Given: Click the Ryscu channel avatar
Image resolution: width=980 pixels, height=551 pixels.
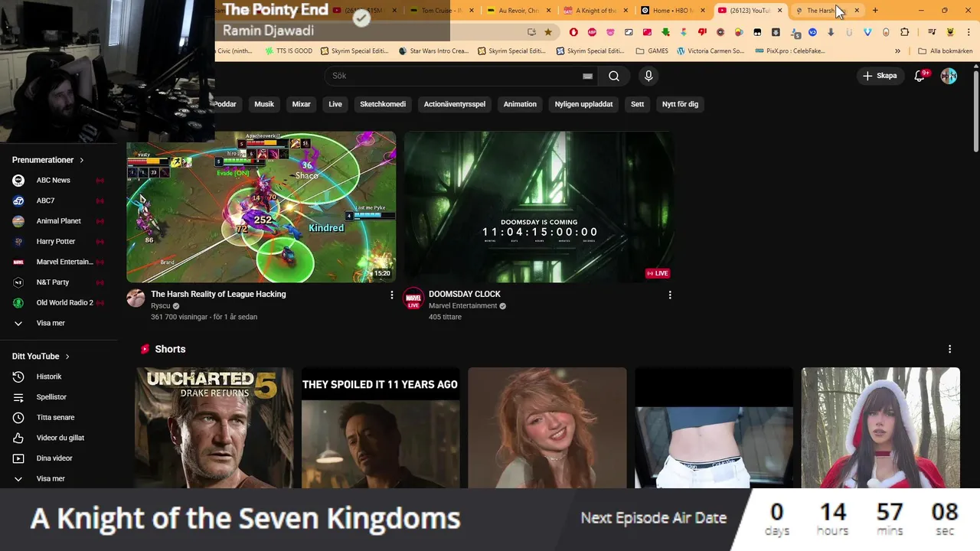Looking at the screenshot, I should pos(136,298).
